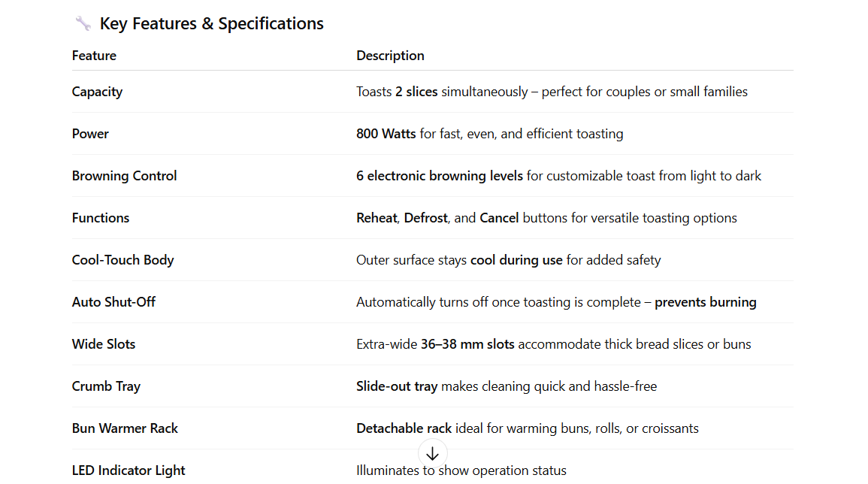Screen dimensions: 868x484
Task: Click the Crumb Tray feature label
Action: (106, 386)
